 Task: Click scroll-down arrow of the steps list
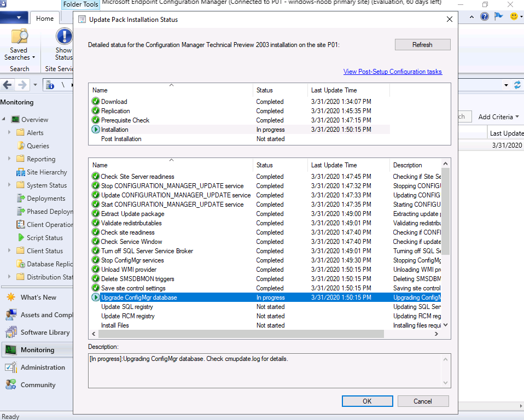coord(445,325)
